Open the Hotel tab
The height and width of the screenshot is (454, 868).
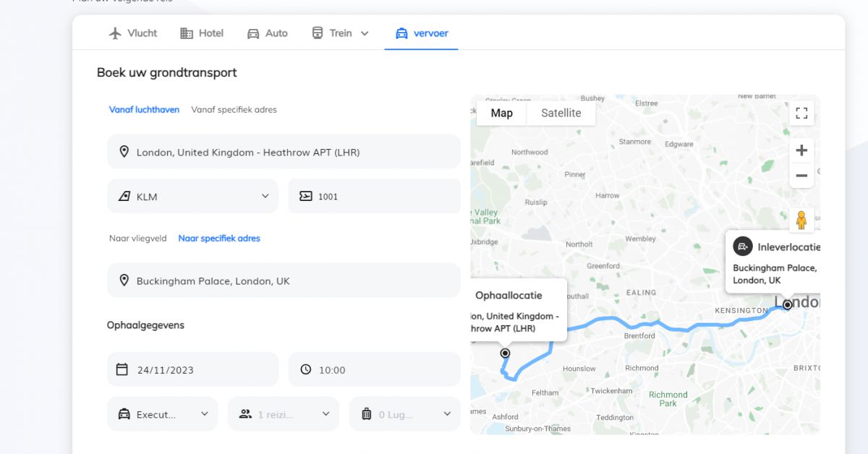point(202,33)
